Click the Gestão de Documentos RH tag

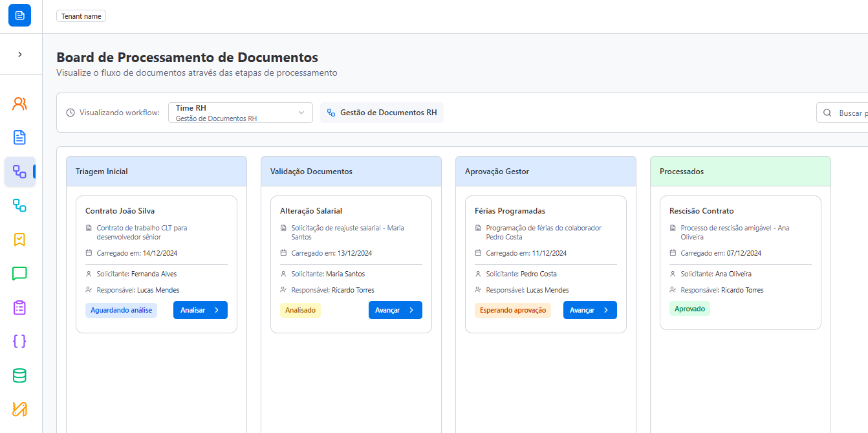(382, 113)
